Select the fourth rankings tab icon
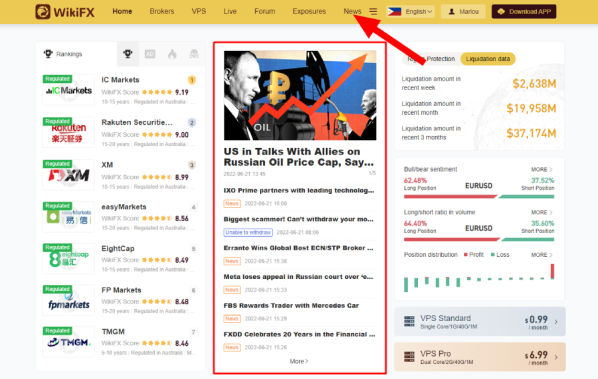This screenshot has width=598, height=379. click(x=194, y=54)
